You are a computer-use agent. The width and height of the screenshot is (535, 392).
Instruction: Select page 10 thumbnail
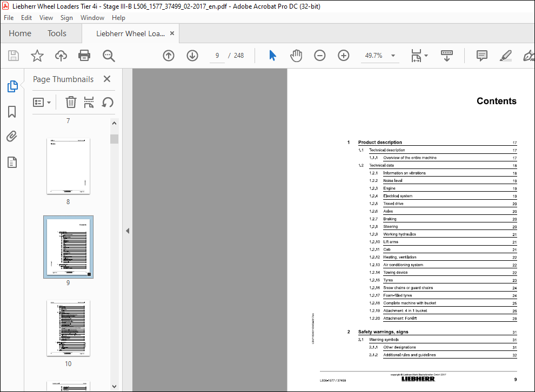click(68, 328)
